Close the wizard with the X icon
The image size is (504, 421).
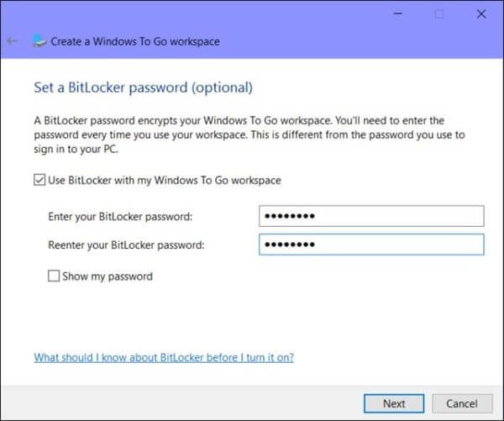(480, 14)
